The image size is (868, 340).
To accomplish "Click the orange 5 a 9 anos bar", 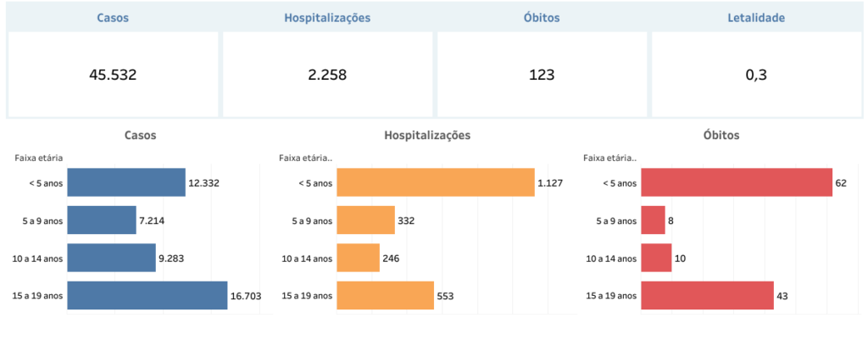I will pyautogui.click(x=366, y=220).
